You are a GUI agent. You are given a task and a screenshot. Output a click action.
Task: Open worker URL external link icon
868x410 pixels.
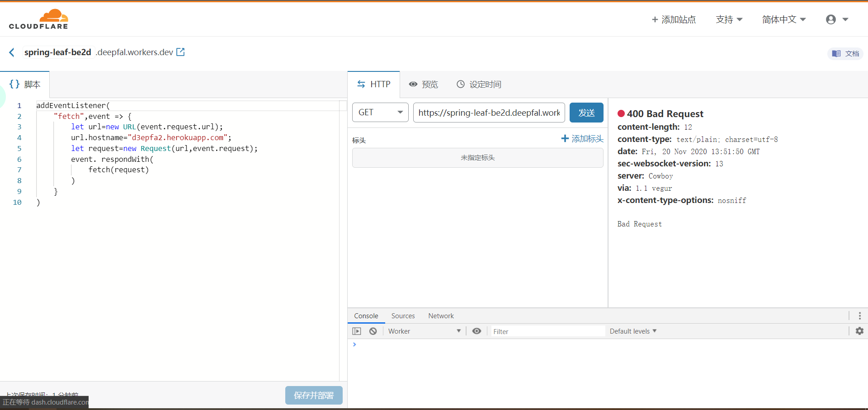[180, 52]
